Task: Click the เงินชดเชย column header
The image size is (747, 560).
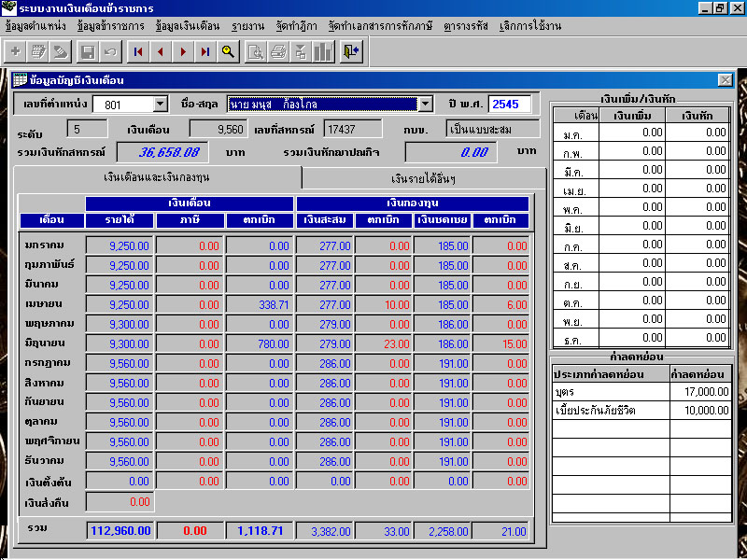Action: click(x=442, y=220)
